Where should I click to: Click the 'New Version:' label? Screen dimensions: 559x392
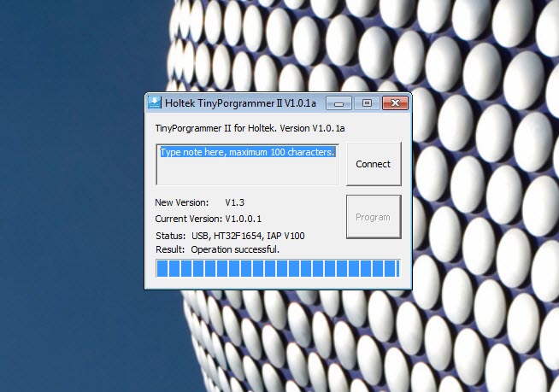pos(182,202)
